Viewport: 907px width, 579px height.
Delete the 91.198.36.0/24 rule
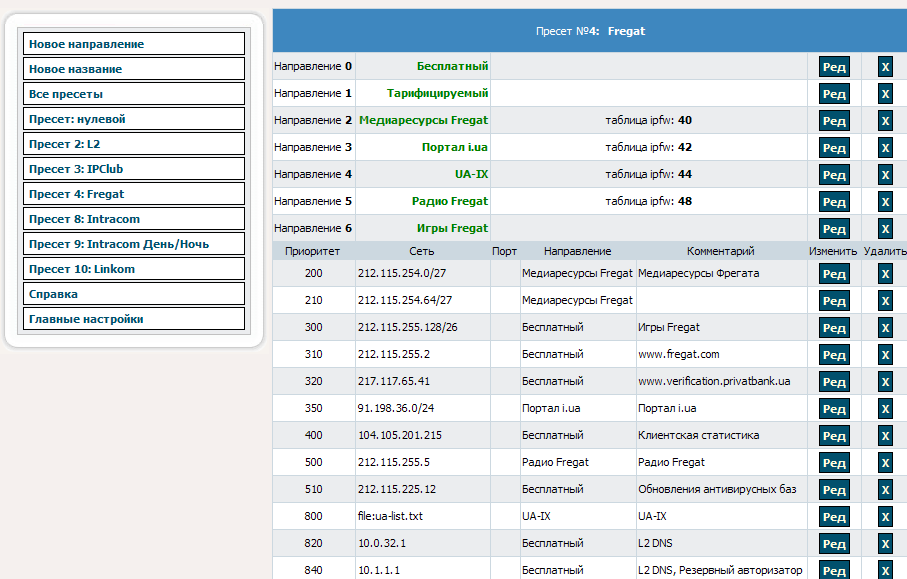(x=885, y=409)
